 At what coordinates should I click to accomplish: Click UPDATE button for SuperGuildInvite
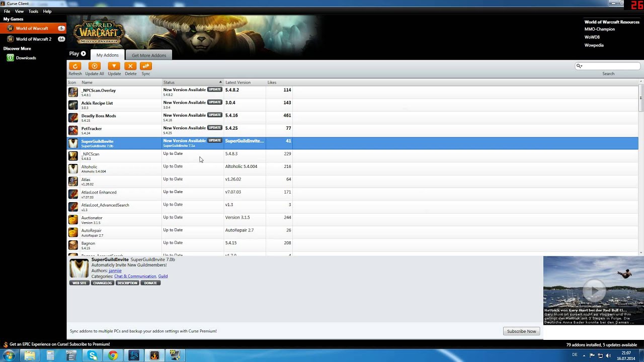pos(215,141)
